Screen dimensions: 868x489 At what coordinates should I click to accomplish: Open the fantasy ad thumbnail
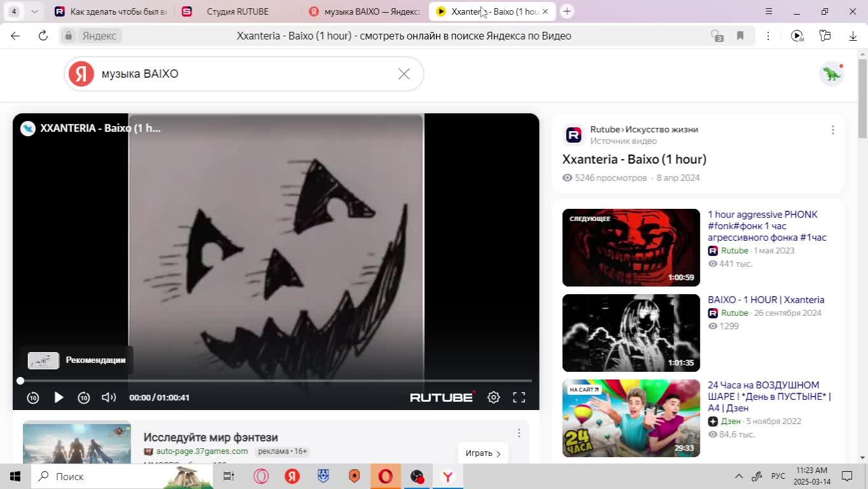[x=77, y=443]
